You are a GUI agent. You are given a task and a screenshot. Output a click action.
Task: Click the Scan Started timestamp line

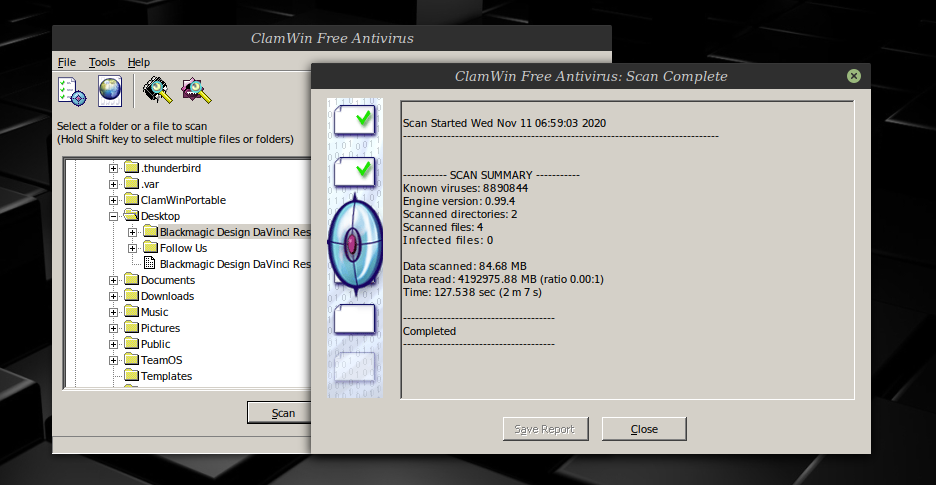[x=504, y=124]
